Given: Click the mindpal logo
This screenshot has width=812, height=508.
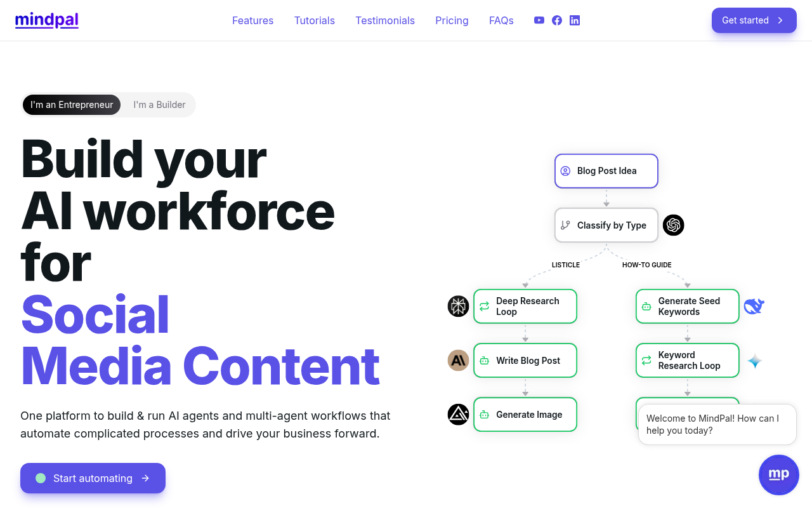Looking at the screenshot, I should 46,20.
